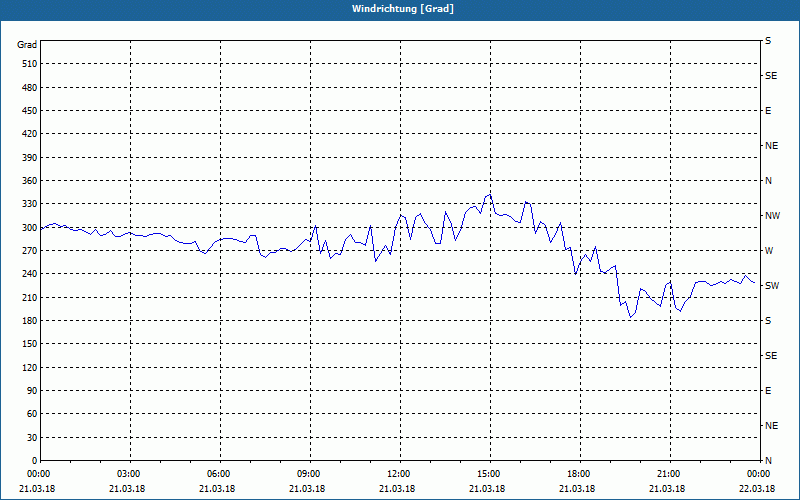The width and height of the screenshot is (800, 500).
Task: Select the E compass label level with 450
Action: 768,111
